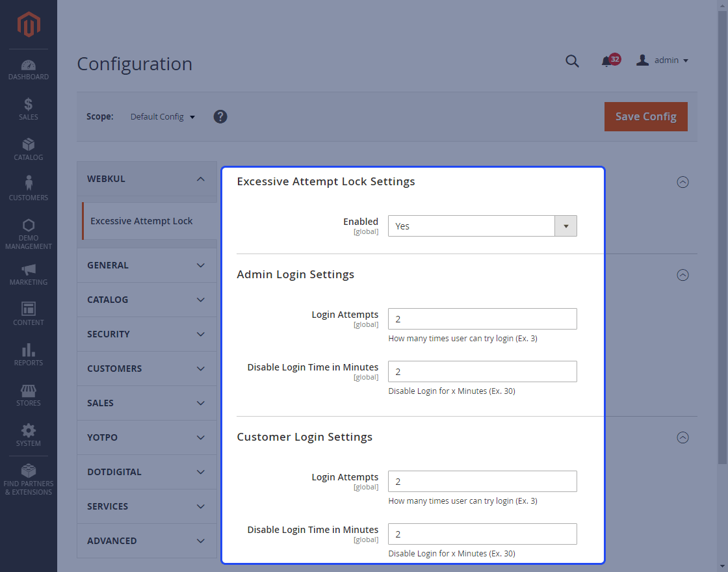
Task: Click the page vertical scrollbar
Action: click(x=722, y=237)
